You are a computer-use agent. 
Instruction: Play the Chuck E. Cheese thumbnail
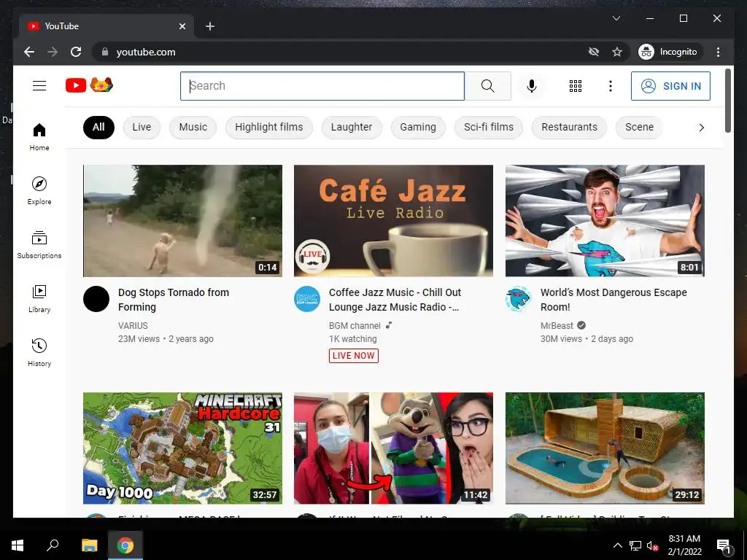pyautogui.click(x=393, y=448)
